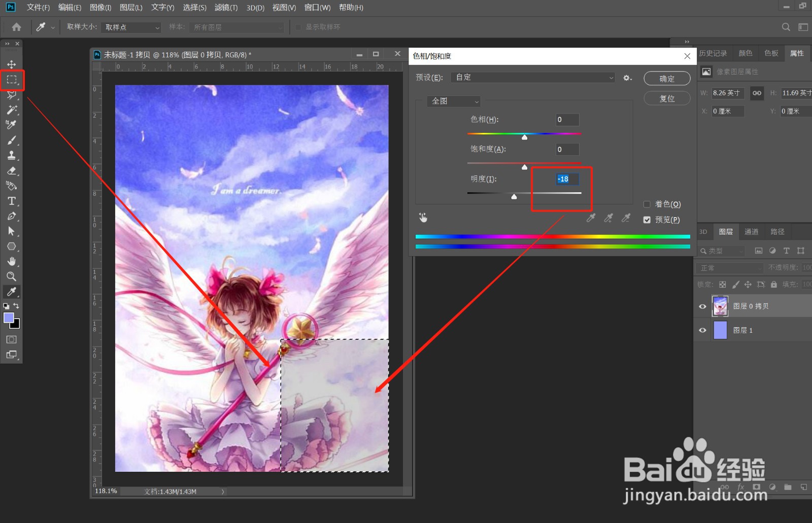This screenshot has width=812, height=523.
Task: Open the 全图 channel range dropdown
Action: [453, 101]
